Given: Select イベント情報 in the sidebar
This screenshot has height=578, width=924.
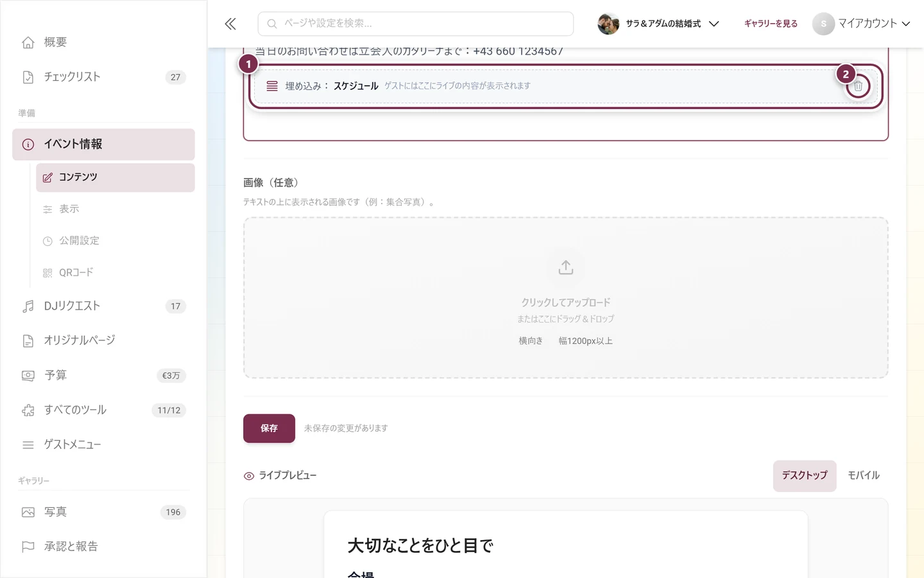Looking at the screenshot, I should click(103, 144).
